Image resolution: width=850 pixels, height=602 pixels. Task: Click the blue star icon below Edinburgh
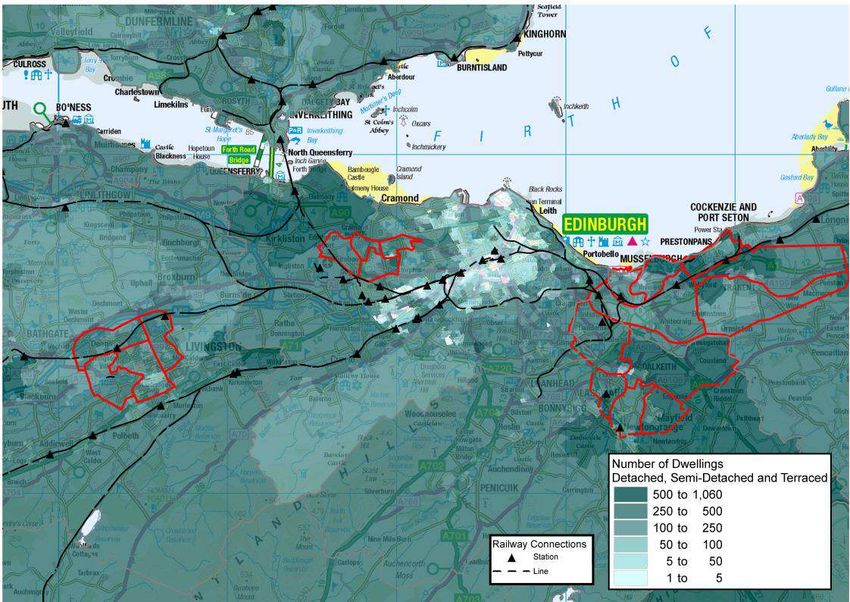click(x=645, y=241)
